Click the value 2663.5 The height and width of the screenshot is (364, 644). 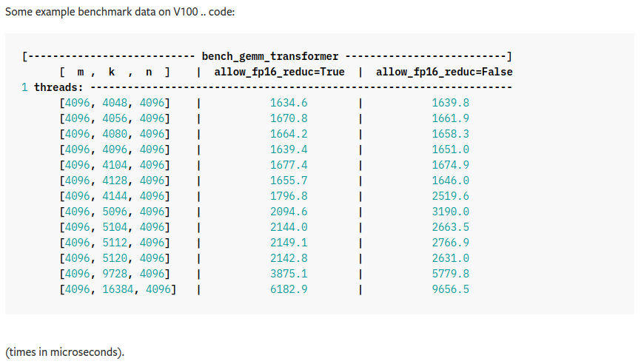click(x=451, y=228)
